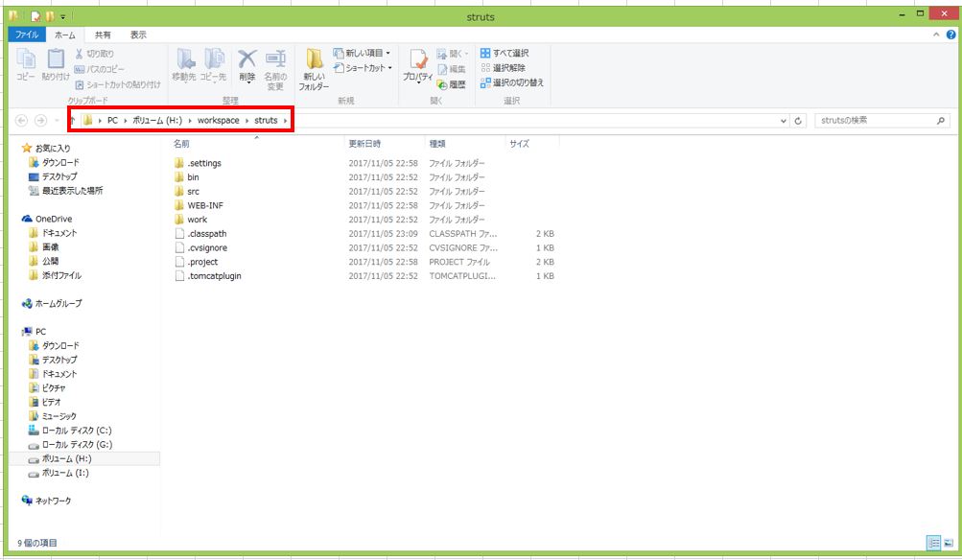962x560 pixels.
Task: Go up one folder level arrow
Action: (x=72, y=121)
